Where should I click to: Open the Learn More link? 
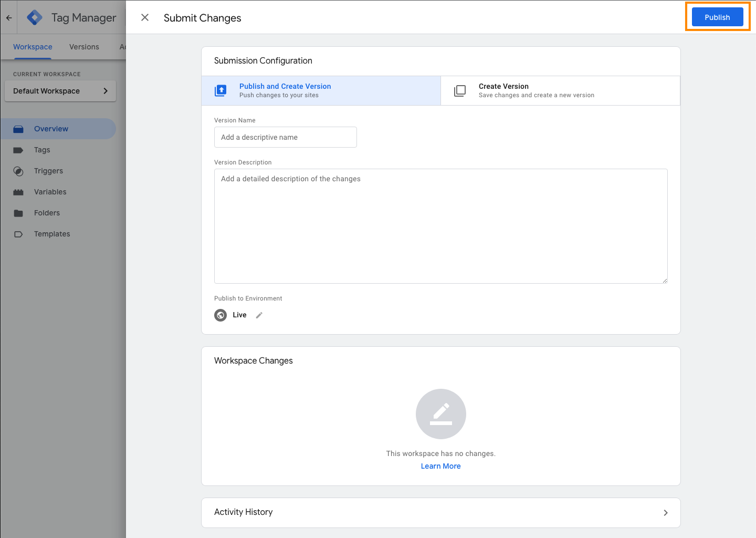pos(441,466)
